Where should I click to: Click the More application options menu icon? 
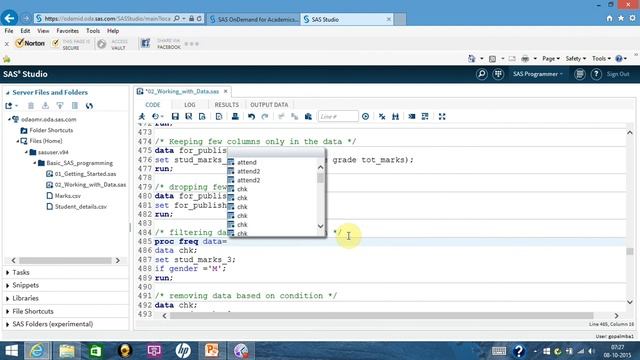point(580,74)
